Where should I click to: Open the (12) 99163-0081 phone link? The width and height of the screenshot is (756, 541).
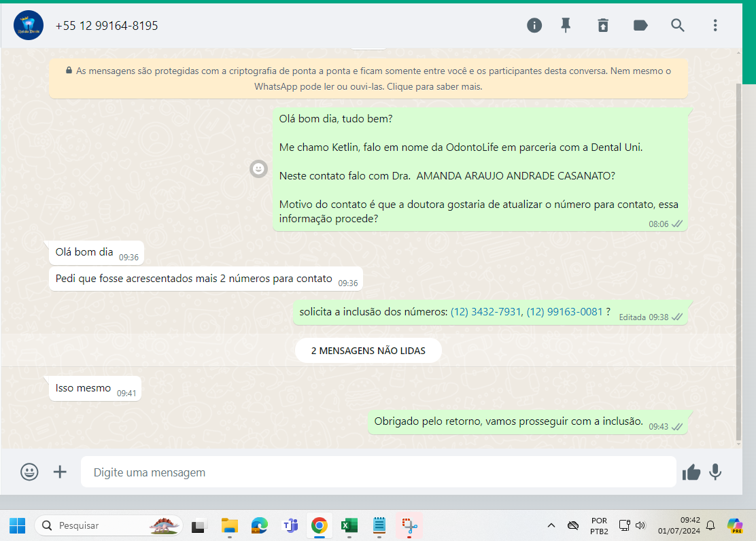click(564, 312)
